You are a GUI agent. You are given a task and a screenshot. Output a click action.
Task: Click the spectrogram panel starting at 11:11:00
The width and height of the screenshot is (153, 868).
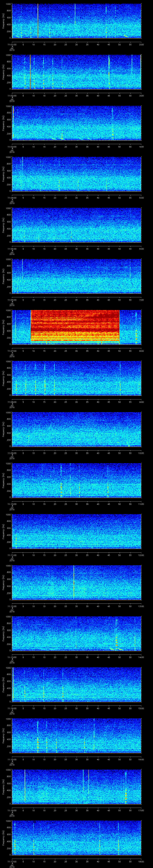click(76, 531)
